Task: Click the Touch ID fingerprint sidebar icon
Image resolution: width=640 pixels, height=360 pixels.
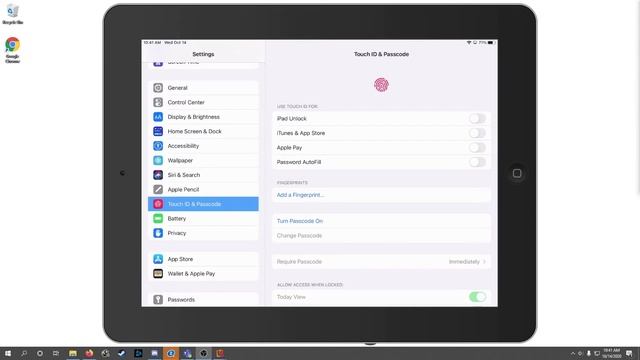Action: (158, 204)
